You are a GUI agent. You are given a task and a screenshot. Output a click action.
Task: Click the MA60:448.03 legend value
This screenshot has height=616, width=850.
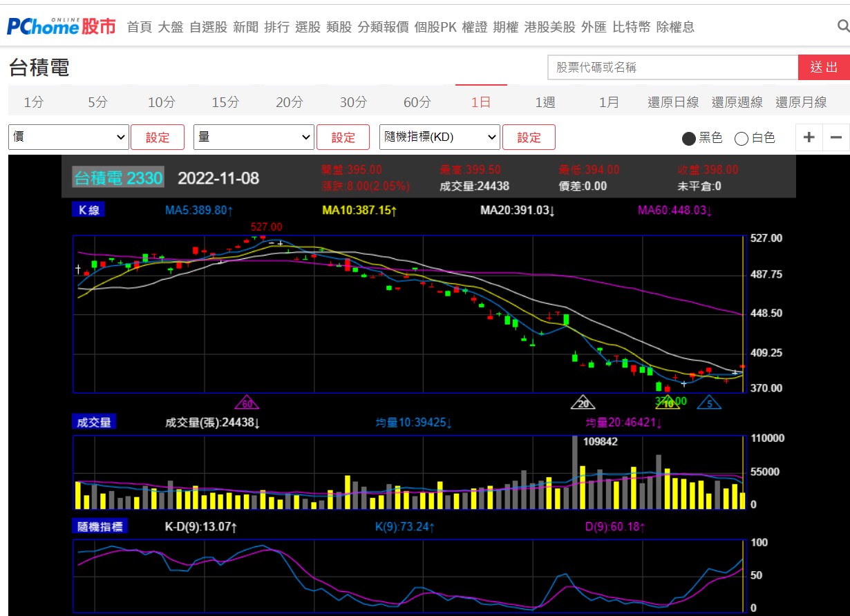[675, 210]
